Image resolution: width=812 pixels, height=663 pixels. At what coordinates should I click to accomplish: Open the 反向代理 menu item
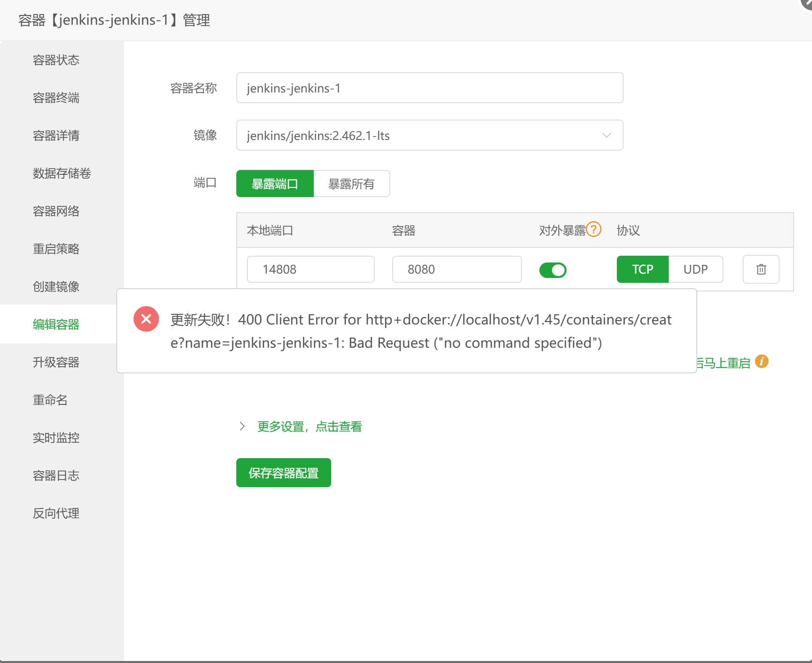point(56,513)
